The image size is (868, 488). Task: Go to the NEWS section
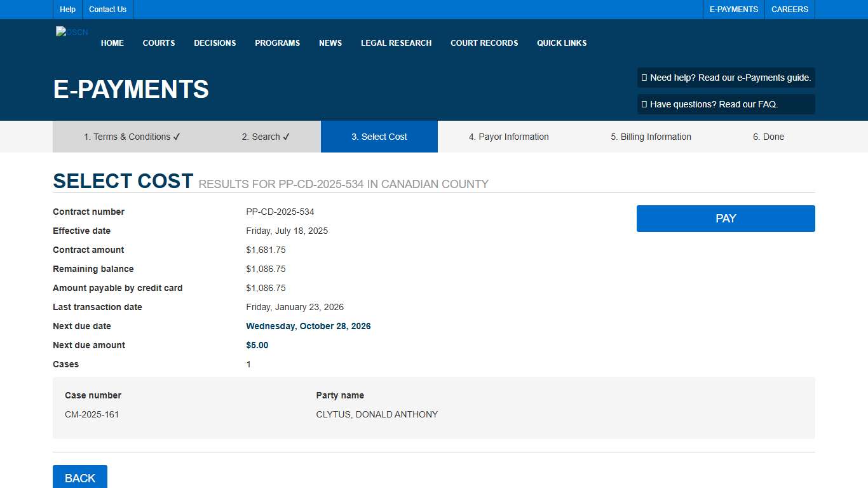(x=330, y=43)
